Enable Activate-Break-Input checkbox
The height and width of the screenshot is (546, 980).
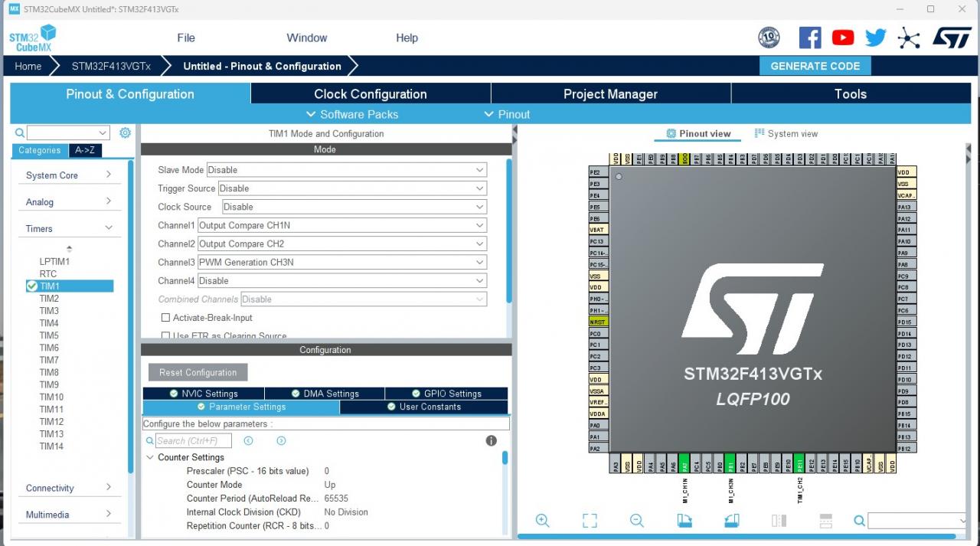pyautogui.click(x=165, y=318)
